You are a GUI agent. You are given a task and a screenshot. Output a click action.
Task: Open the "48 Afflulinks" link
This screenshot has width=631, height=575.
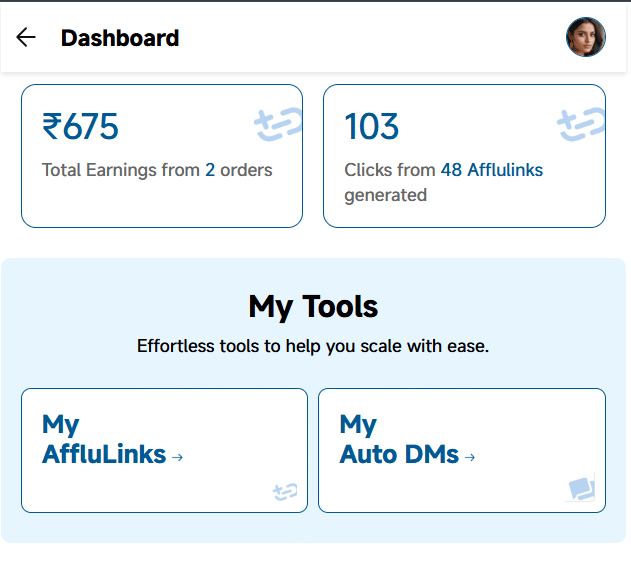(491, 170)
